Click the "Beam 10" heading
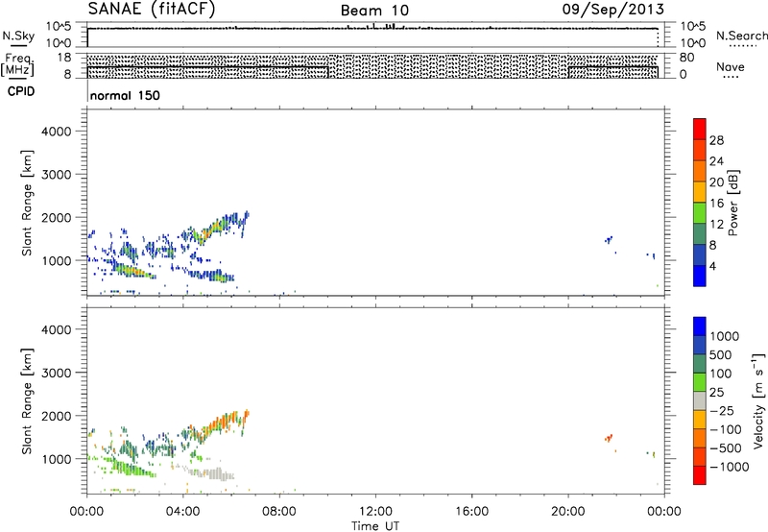The height and width of the screenshot is (532, 768). click(374, 11)
